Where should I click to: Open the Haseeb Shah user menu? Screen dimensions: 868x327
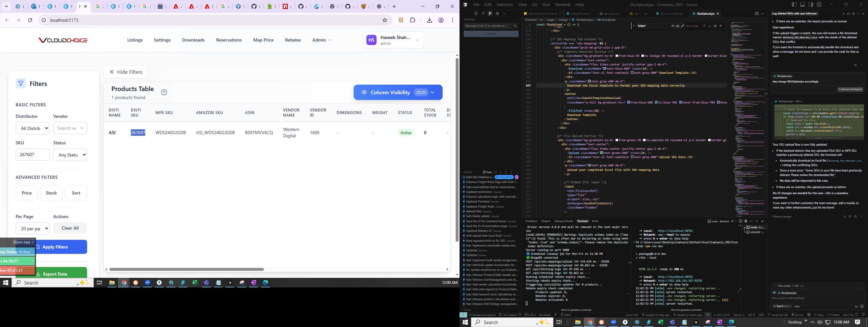coord(393,40)
